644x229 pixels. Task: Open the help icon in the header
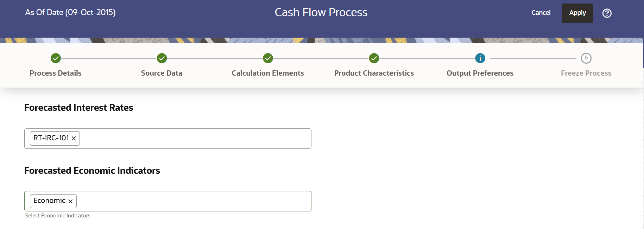click(607, 13)
